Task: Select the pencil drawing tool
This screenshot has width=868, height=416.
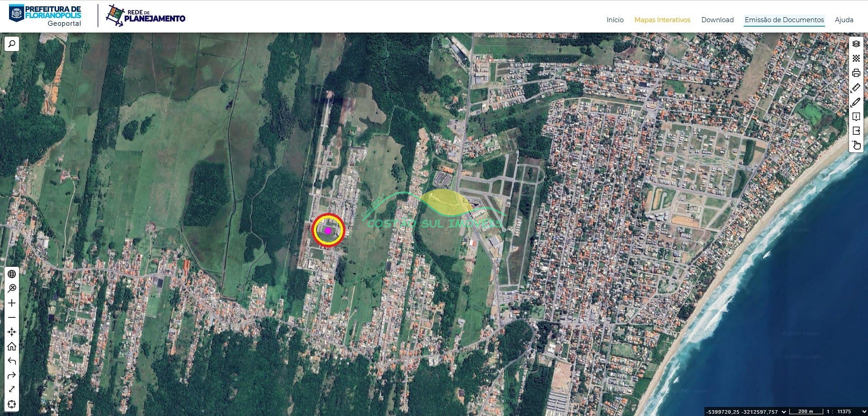Action: click(x=856, y=102)
